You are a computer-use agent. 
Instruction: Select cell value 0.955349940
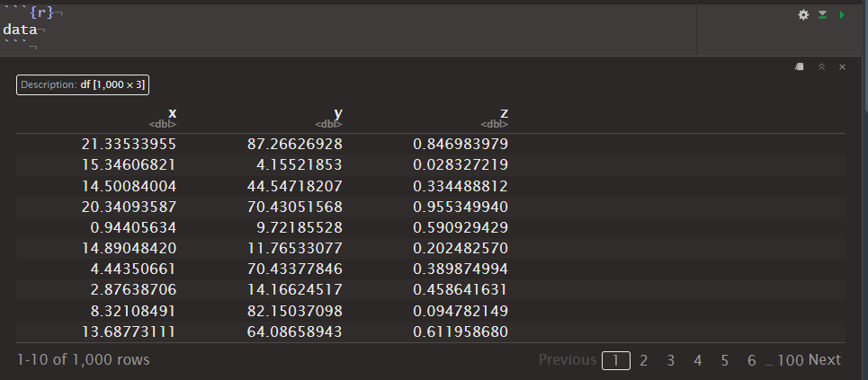tap(461, 207)
